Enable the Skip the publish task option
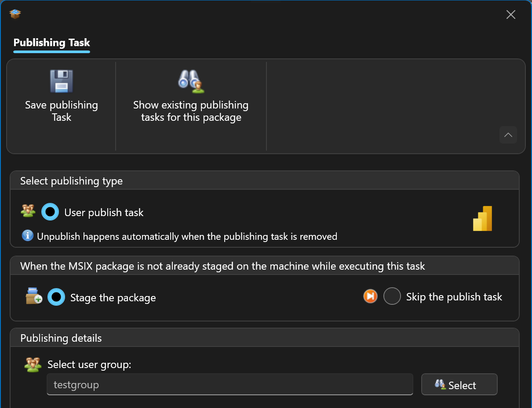The image size is (532, 408). 392,296
